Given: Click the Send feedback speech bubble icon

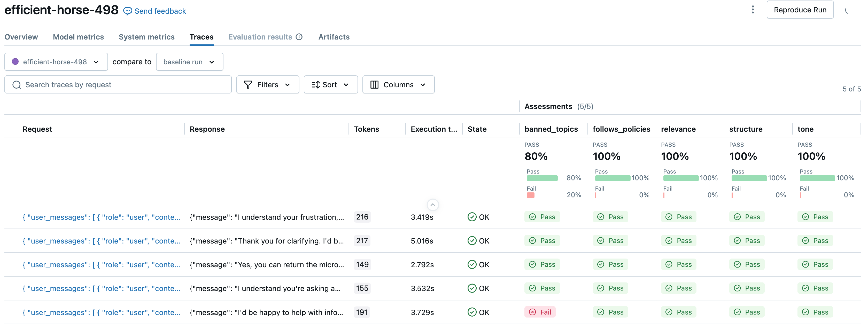Looking at the screenshot, I should click(127, 11).
